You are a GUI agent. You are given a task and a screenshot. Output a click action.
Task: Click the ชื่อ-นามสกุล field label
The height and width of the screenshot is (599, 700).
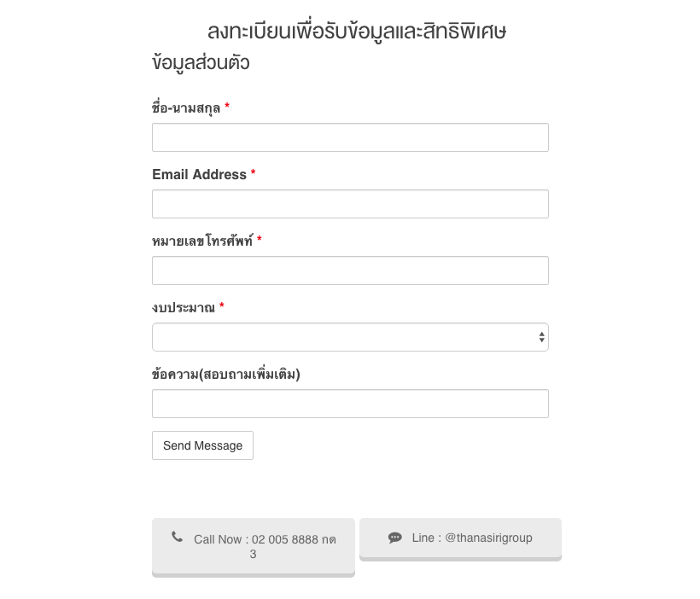coord(186,108)
